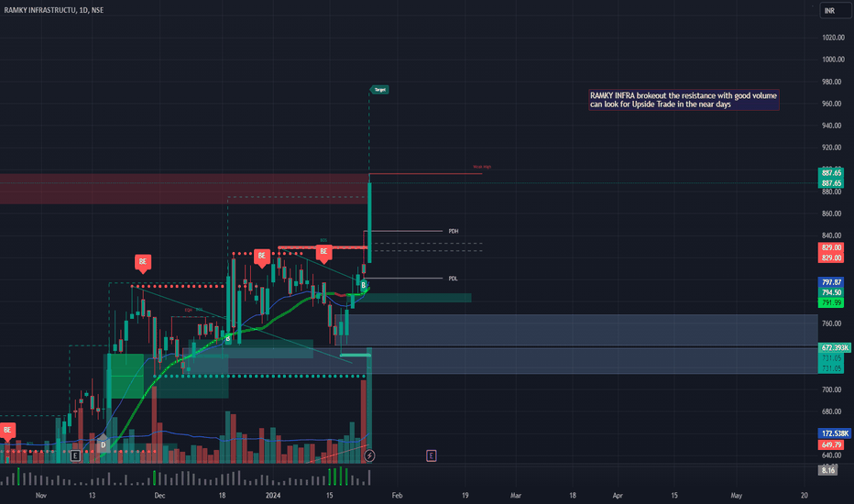Click the Apr label on the time axis
The width and height of the screenshot is (854, 504).
[x=618, y=495]
